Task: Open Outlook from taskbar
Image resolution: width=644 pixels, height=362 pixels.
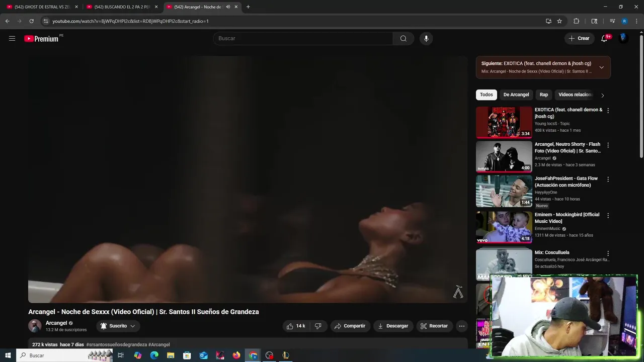Action: pyautogui.click(x=203, y=355)
